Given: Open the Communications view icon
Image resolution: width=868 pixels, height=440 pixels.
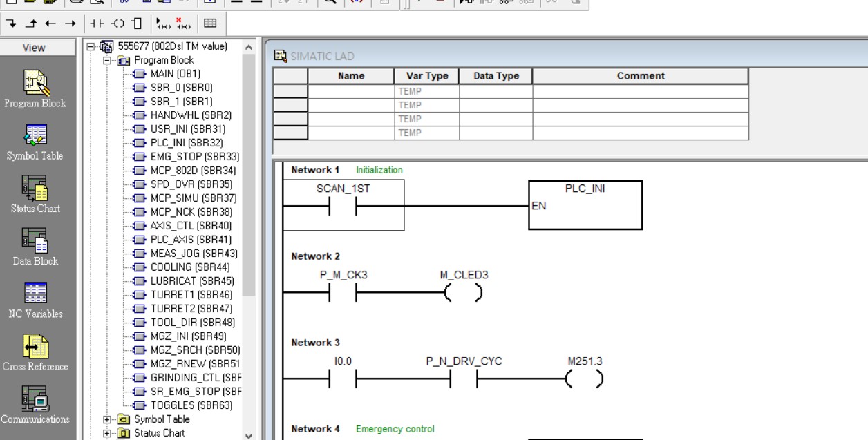Looking at the screenshot, I should pyautogui.click(x=35, y=399).
